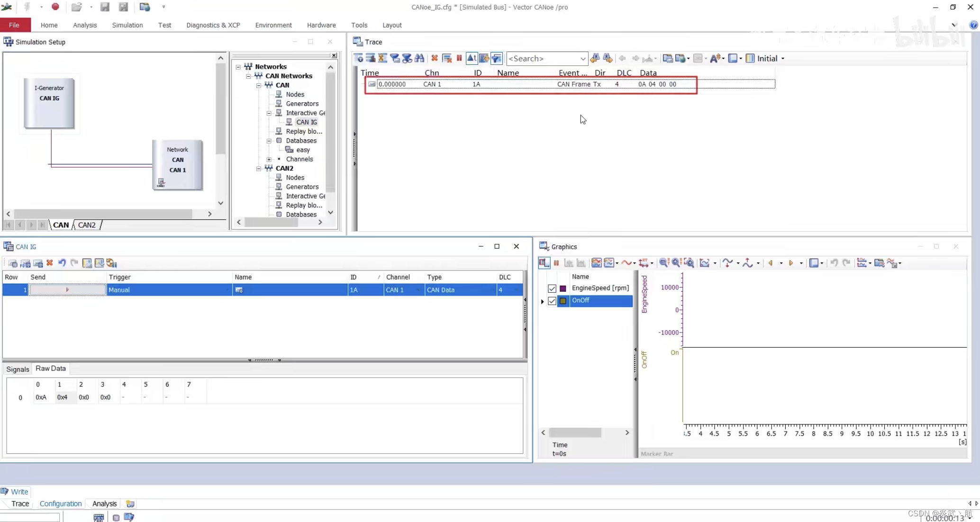
Task: Click undo icon in CAN IG toolbar
Action: click(62, 263)
